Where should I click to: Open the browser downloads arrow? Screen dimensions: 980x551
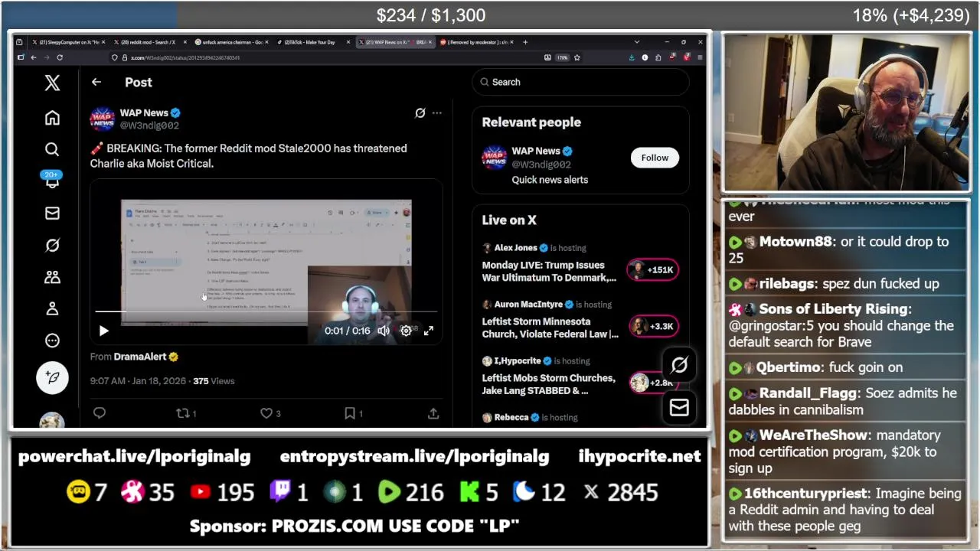632,57
